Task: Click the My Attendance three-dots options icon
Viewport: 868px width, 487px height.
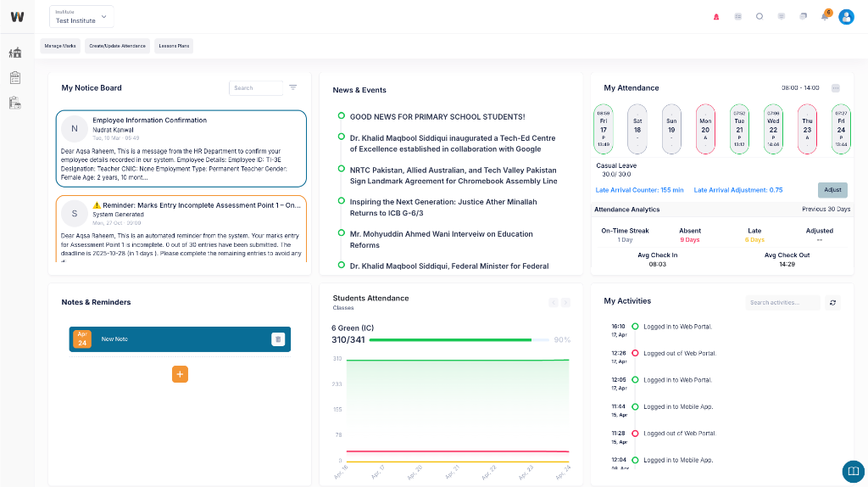Action: [836, 88]
